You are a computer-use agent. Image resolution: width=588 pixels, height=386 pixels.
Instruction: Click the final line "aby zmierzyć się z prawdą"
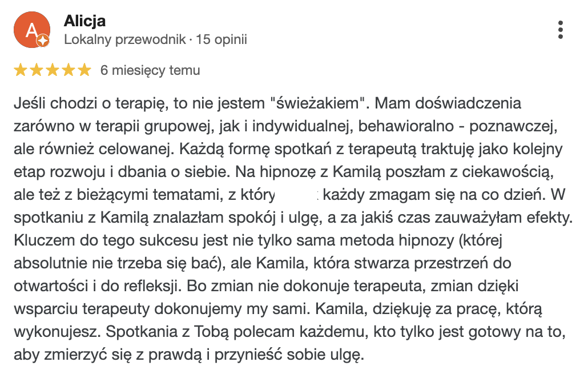coord(108,355)
